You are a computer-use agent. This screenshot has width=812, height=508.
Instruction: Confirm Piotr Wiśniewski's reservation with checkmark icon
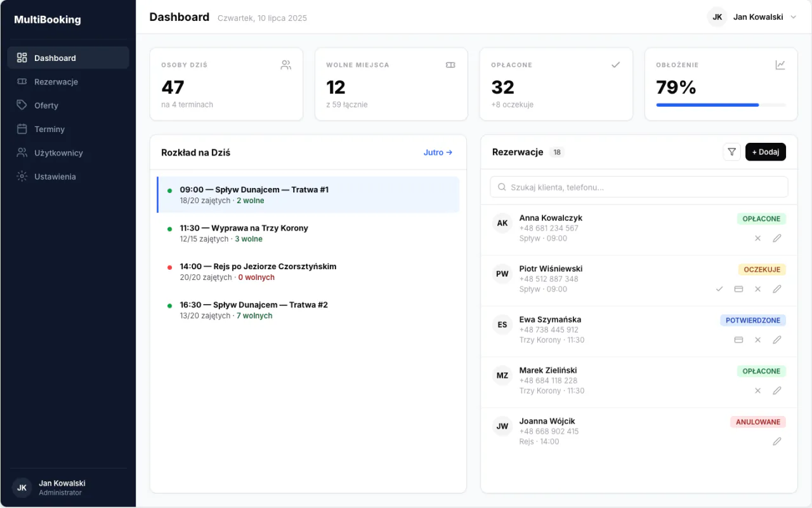tap(719, 289)
